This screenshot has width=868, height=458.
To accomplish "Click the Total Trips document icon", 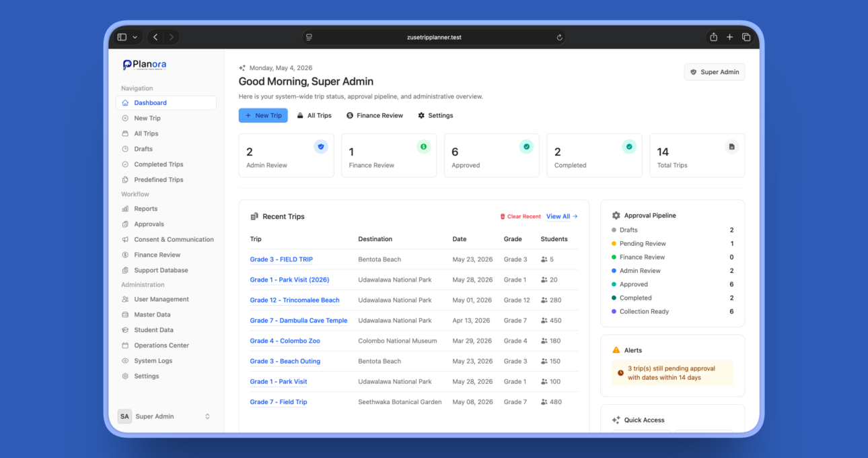I will click(731, 146).
